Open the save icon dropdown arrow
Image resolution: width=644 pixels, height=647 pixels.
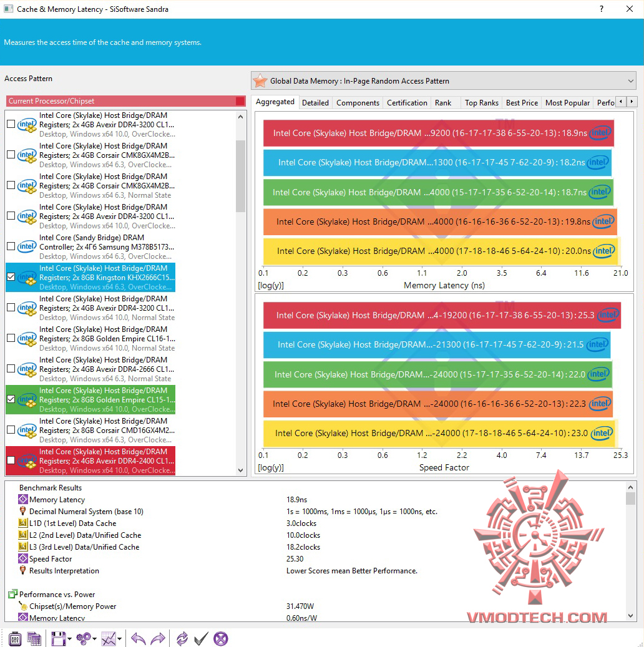[x=69, y=639]
